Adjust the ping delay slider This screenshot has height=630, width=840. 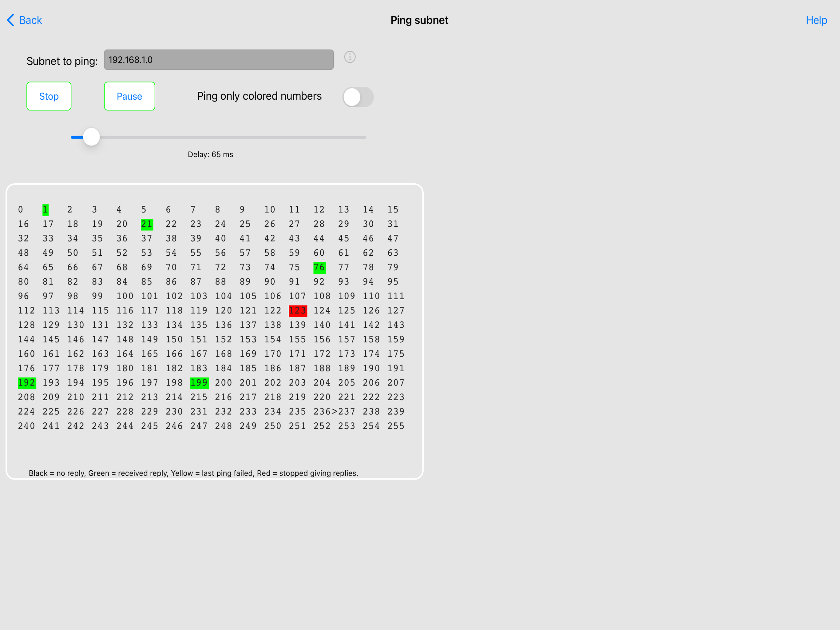[91, 137]
